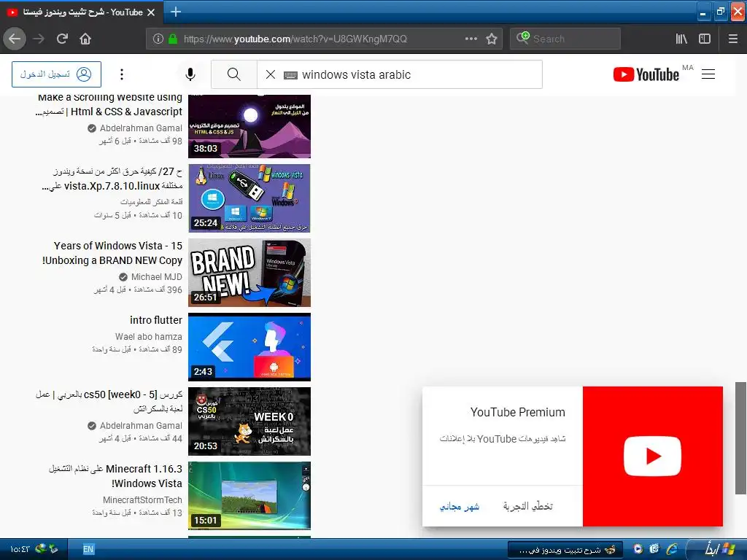Open the YouTube guide hamburger menu
Viewport: 747px width, 560px height.
pos(708,74)
